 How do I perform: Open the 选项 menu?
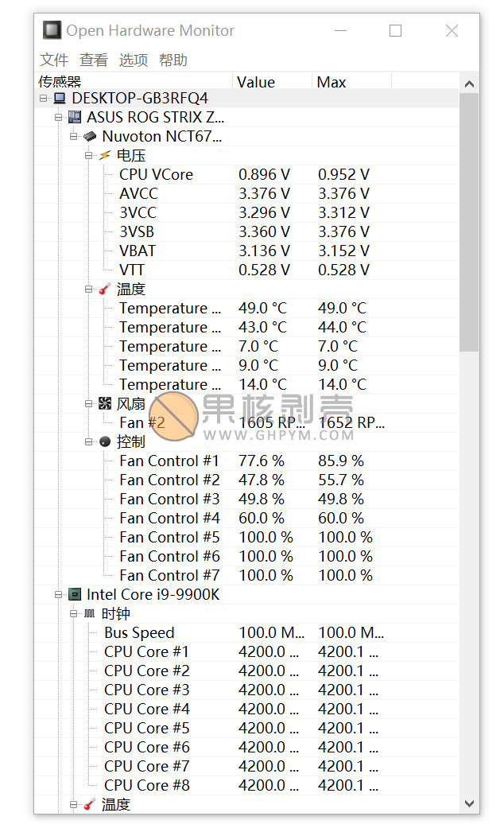click(x=134, y=60)
